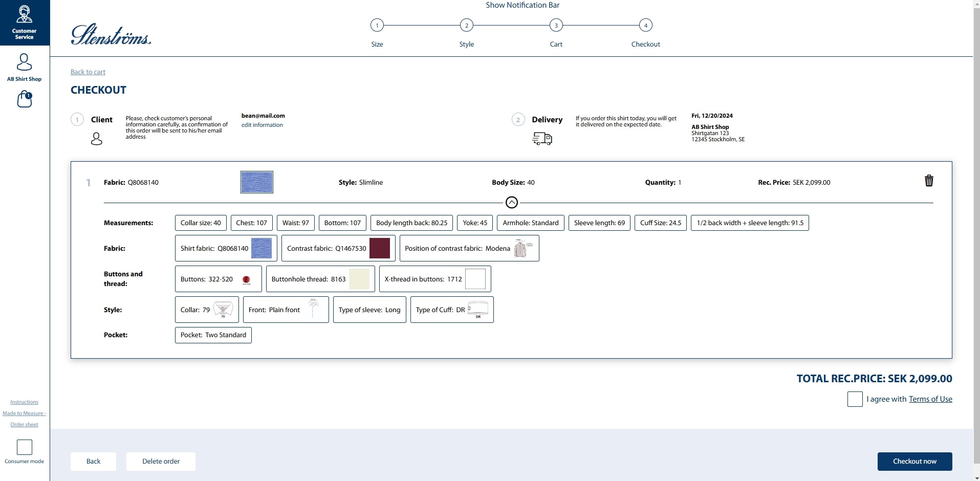Click the Stenströms logo

click(111, 34)
